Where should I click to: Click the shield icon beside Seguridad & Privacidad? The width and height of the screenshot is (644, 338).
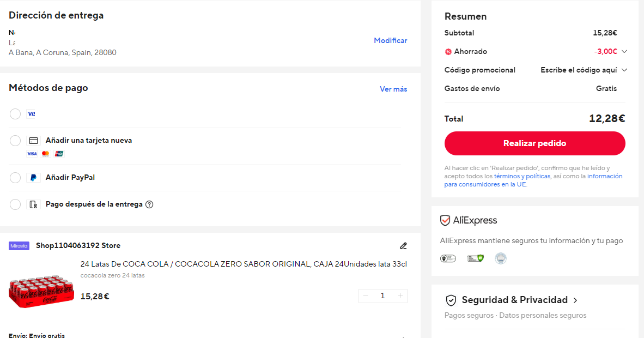pyautogui.click(x=451, y=300)
